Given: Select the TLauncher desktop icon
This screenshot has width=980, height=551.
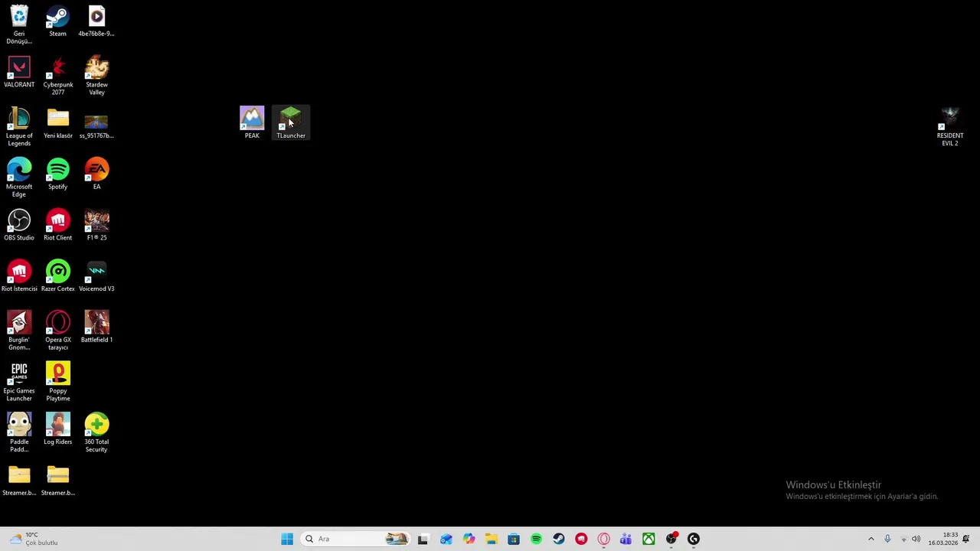Looking at the screenshot, I should (x=291, y=123).
